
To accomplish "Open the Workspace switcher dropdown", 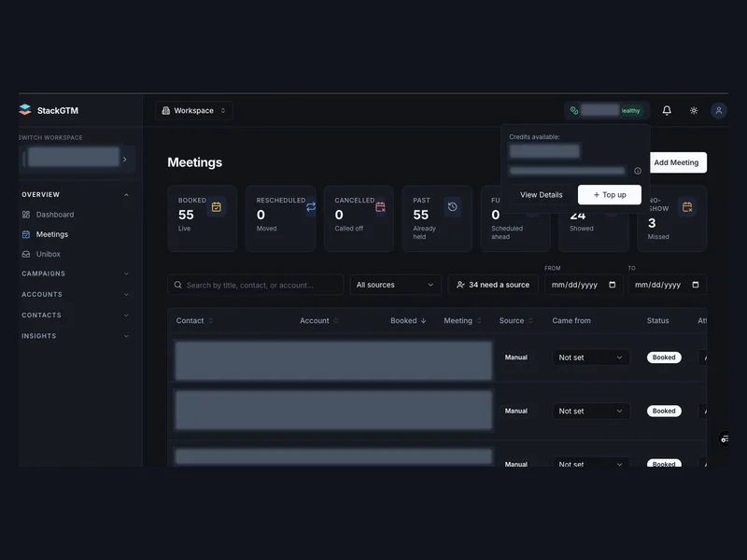I will pos(194,110).
